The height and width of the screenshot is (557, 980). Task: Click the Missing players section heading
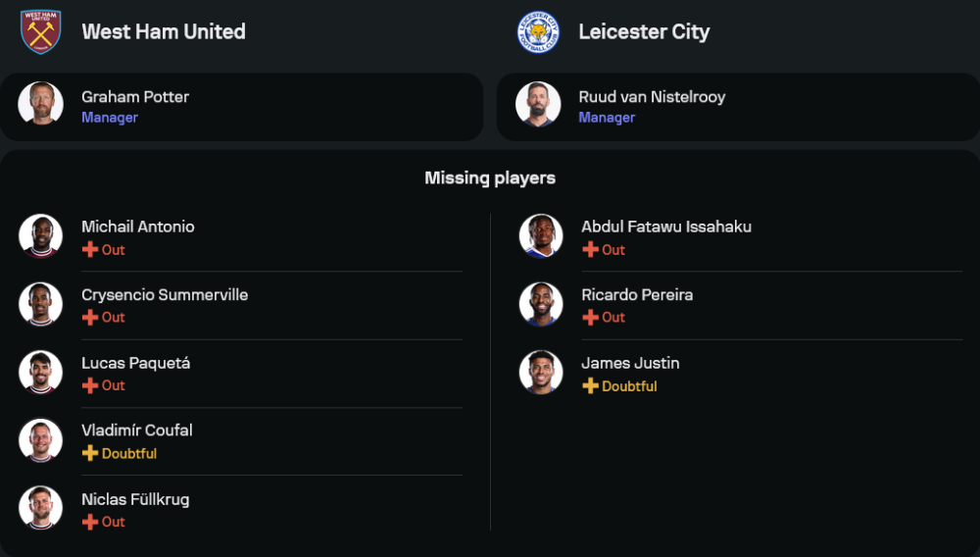click(x=490, y=177)
